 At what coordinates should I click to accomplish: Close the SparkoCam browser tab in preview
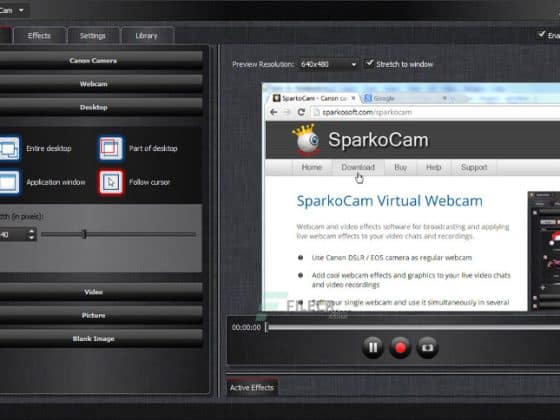click(x=353, y=98)
